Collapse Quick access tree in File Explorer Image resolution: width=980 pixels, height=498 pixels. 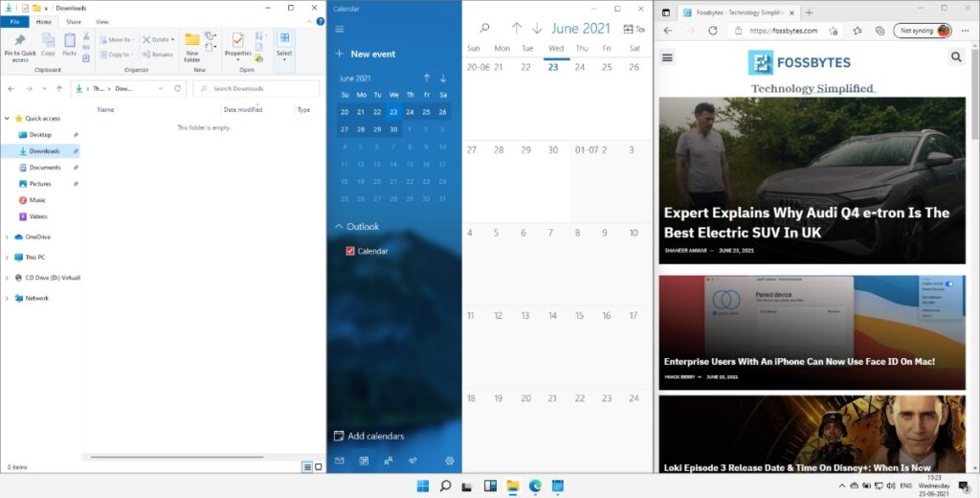[7, 118]
